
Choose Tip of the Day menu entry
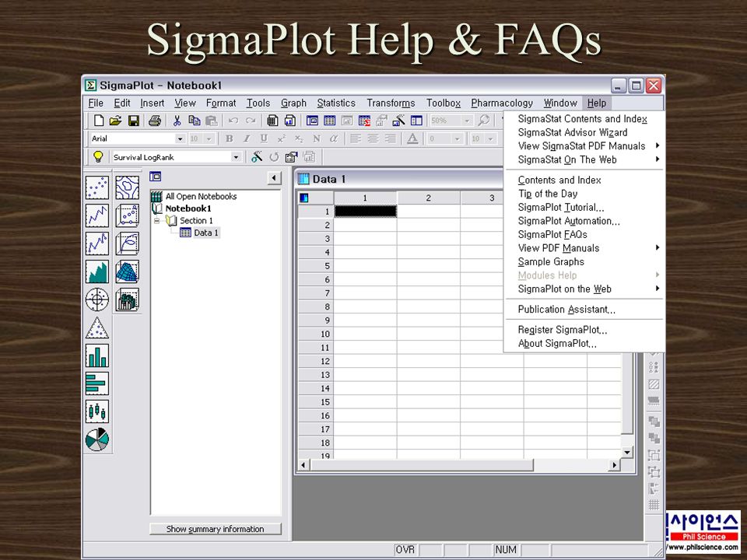click(548, 194)
